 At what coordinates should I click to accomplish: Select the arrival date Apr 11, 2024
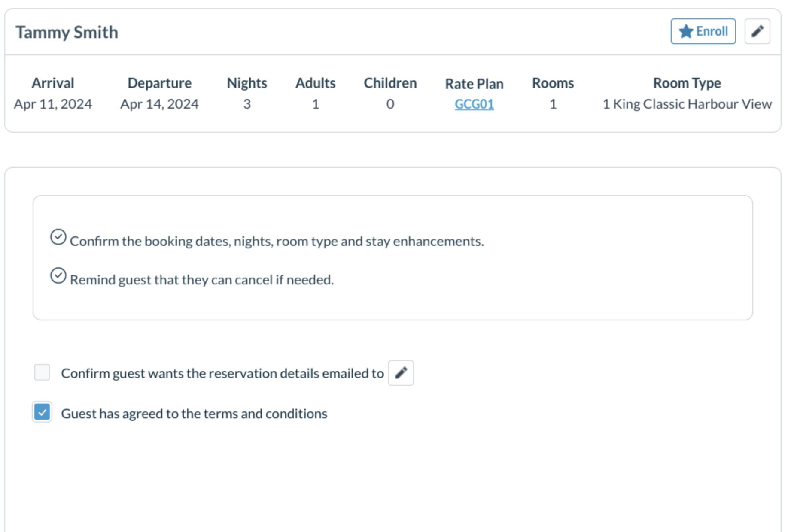(52, 103)
